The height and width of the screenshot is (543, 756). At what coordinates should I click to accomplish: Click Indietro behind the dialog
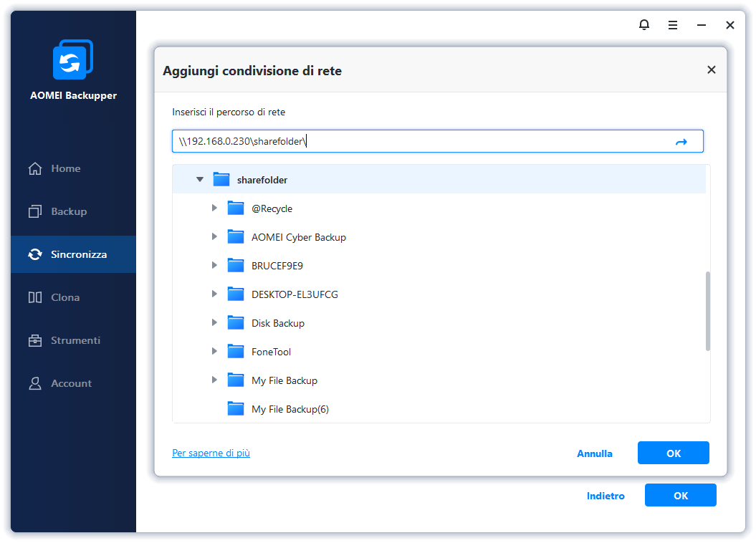click(x=606, y=496)
